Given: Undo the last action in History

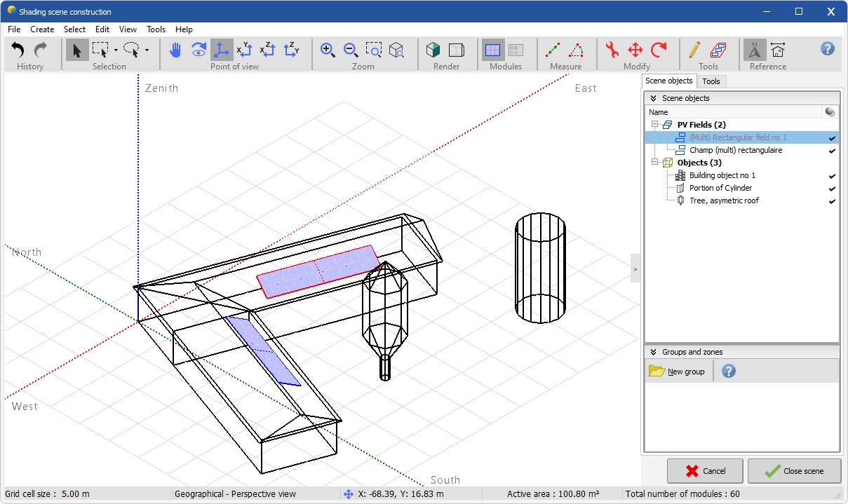Looking at the screenshot, I should [x=18, y=50].
